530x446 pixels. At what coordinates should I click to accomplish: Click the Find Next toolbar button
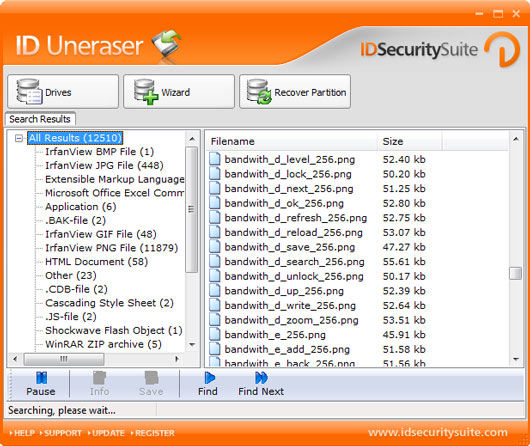(261, 384)
